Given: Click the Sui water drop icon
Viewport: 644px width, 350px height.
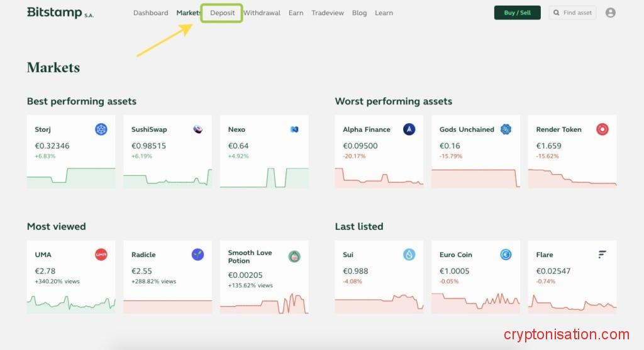Looking at the screenshot, I should pyautogui.click(x=409, y=254).
